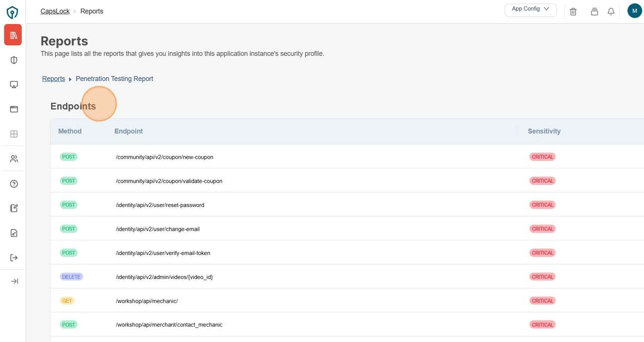644x342 pixels.
Task: Expand the sidebar with the arrow-to-bar icon
Action: 14,281
